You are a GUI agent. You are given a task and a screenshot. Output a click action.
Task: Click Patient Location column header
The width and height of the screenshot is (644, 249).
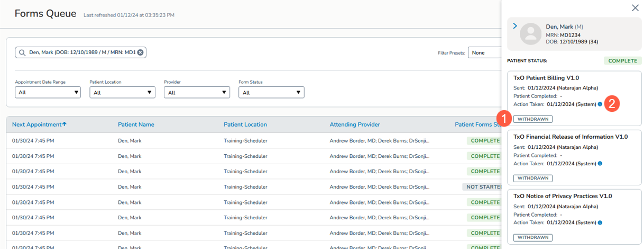click(245, 125)
